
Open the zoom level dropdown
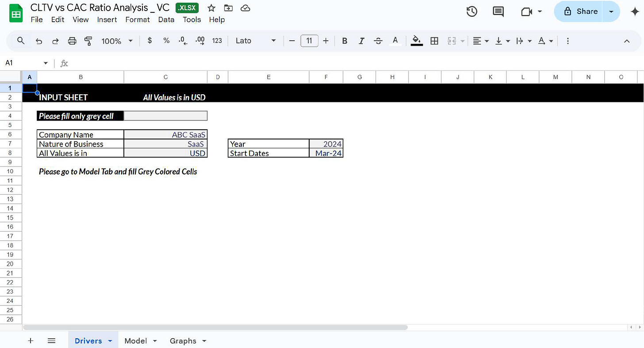click(x=116, y=41)
